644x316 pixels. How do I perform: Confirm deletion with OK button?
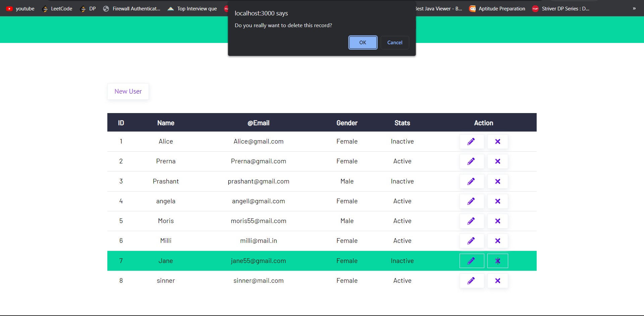[363, 43]
